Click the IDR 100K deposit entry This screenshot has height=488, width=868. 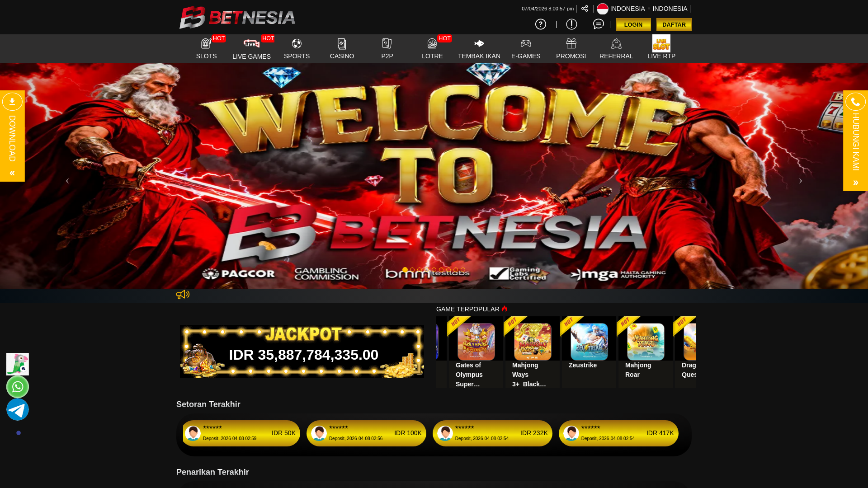(x=366, y=433)
